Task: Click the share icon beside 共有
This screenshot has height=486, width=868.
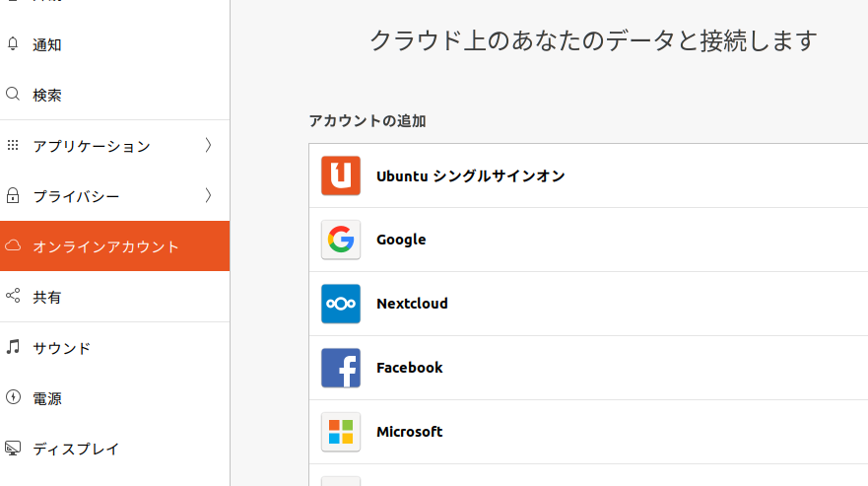Action: click(x=13, y=296)
